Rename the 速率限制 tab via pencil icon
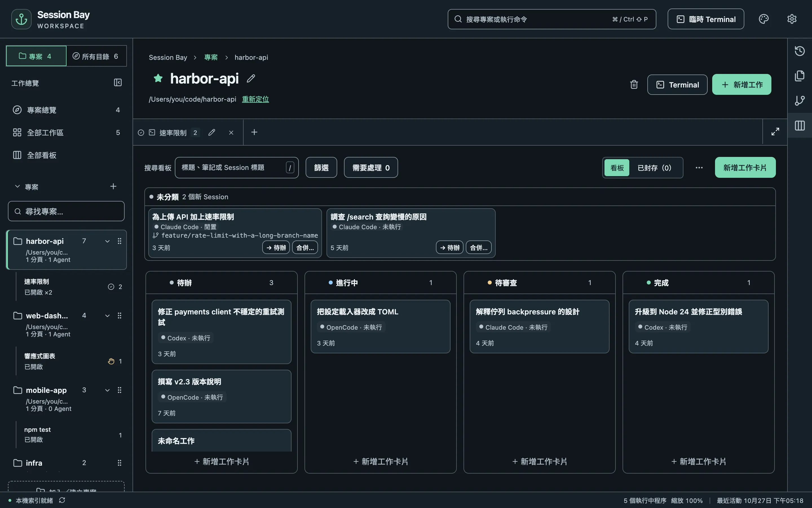This screenshot has height=508, width=812. click(211, 132)
